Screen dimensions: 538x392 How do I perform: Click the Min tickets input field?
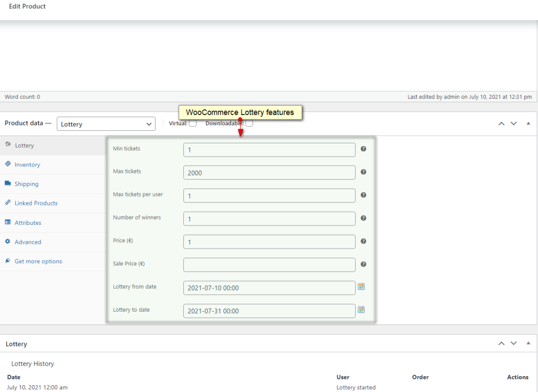point(270,150)
